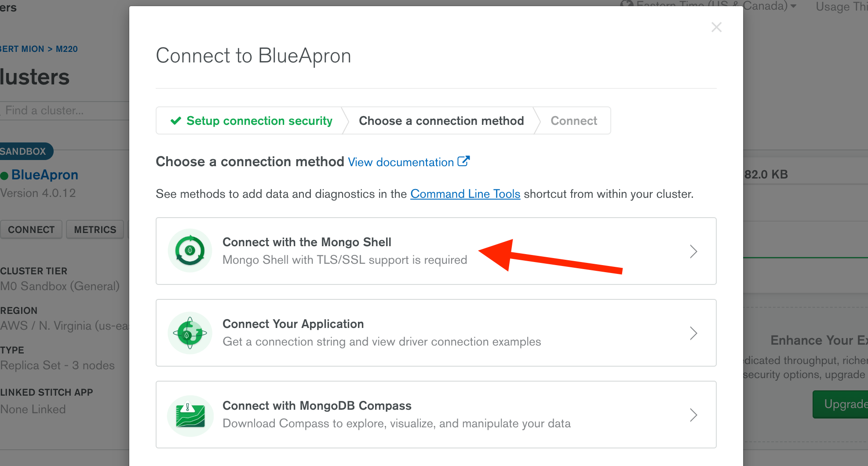Image resolution: width=868 pixels, height=466 pixels.
Task: Click the green status dot beside BlueApron
Action: pos(4,176)
